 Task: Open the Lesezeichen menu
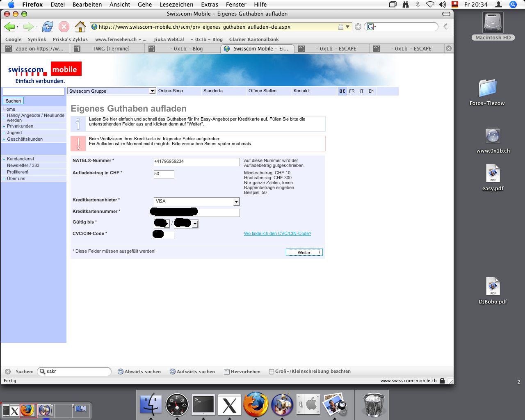tap(176, 5)
